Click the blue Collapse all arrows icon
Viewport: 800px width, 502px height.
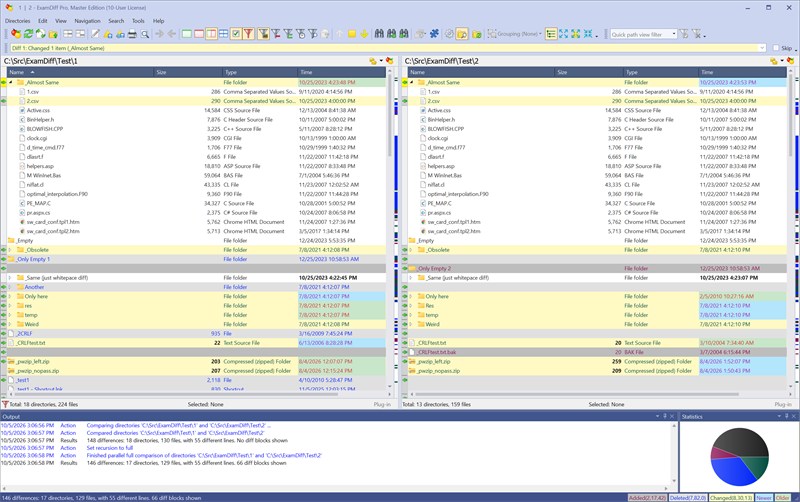tap(588, 34)
